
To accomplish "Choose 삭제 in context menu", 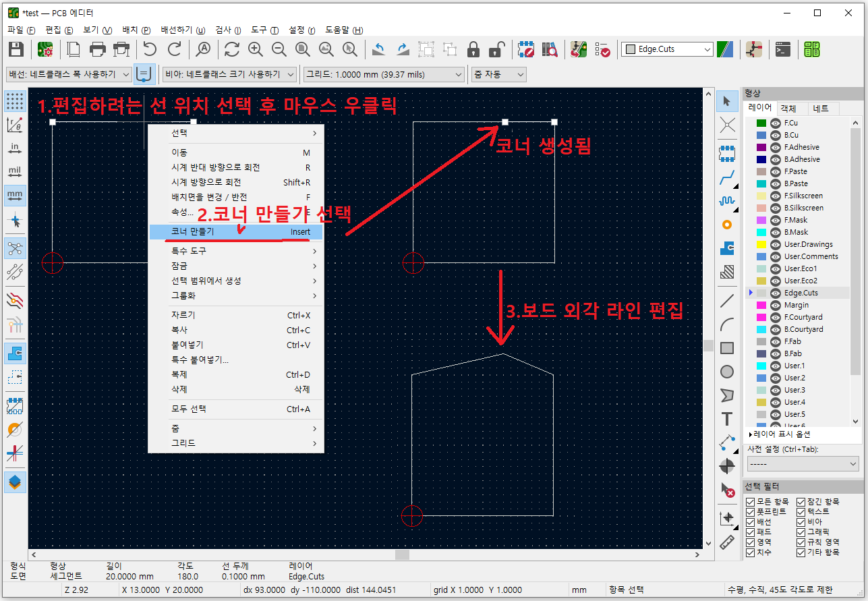I will tap(236, 389).
